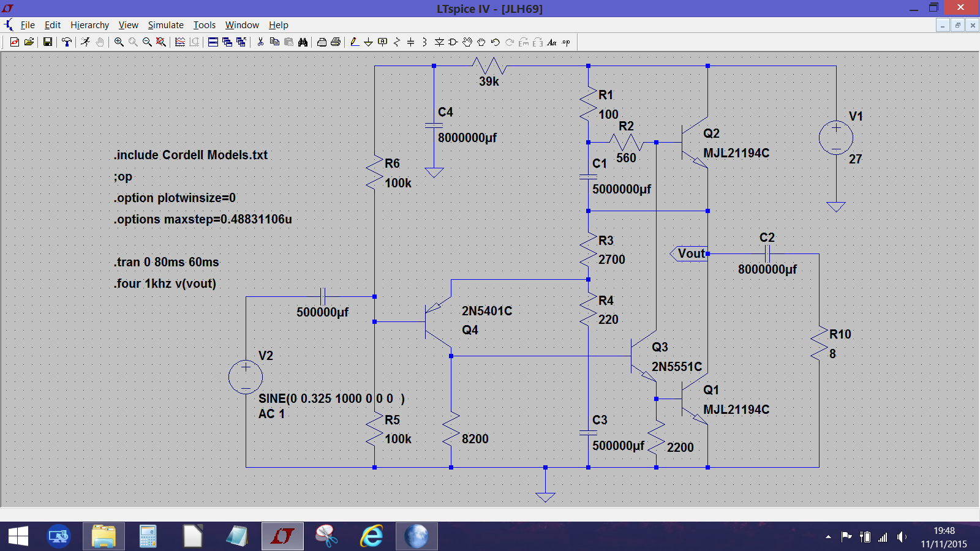Open the Calculator taskbar icon

(148, 536)
